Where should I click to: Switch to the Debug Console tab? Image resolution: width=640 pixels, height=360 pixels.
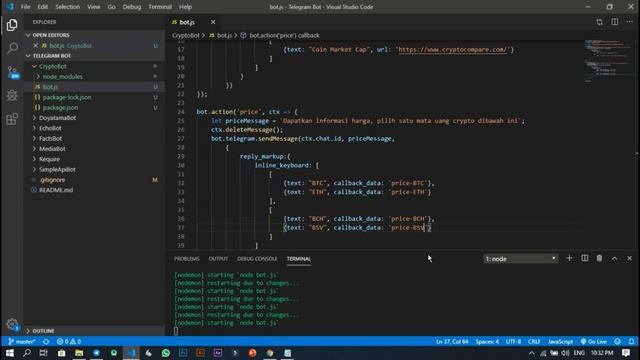pyautogui.click(x=257, y=259)
